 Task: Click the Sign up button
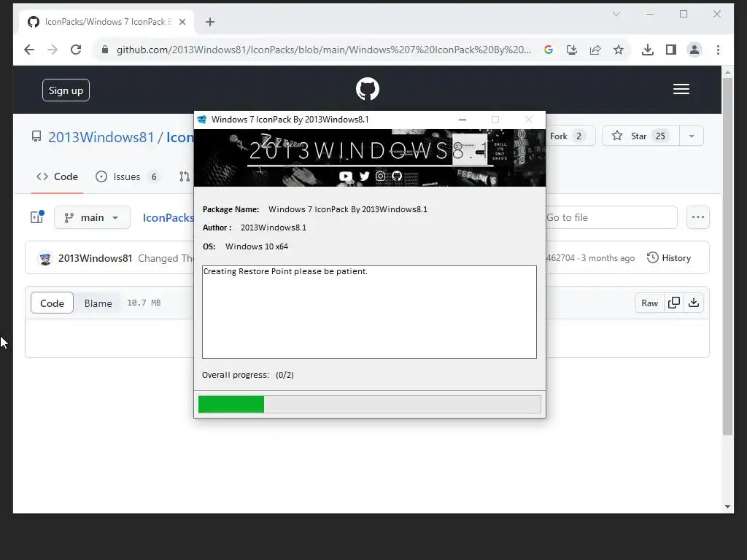tap(66, 90)
